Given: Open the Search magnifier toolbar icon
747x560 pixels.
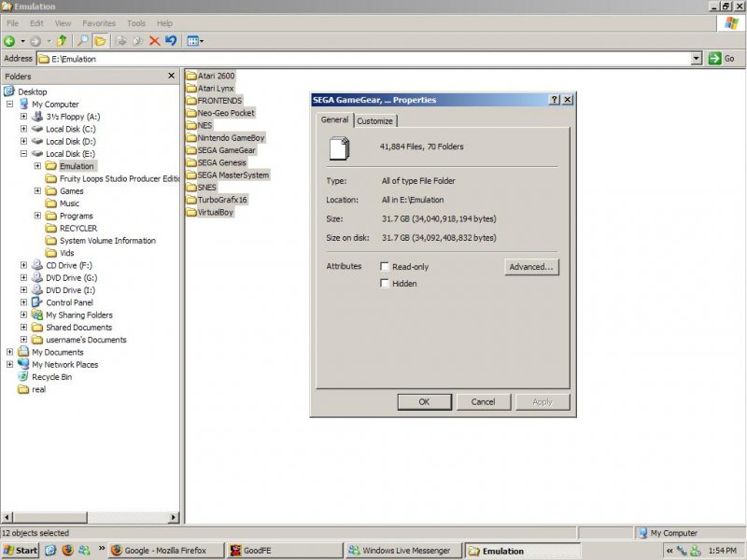Looking at the screenshot, I should (83, 41).
